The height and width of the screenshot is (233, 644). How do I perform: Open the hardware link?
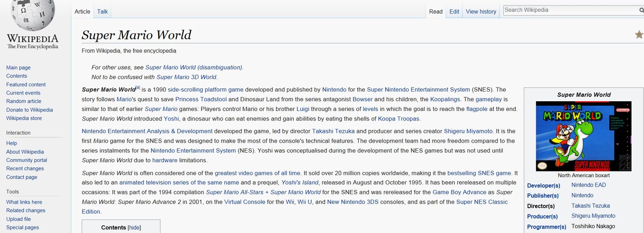(165, 160)
